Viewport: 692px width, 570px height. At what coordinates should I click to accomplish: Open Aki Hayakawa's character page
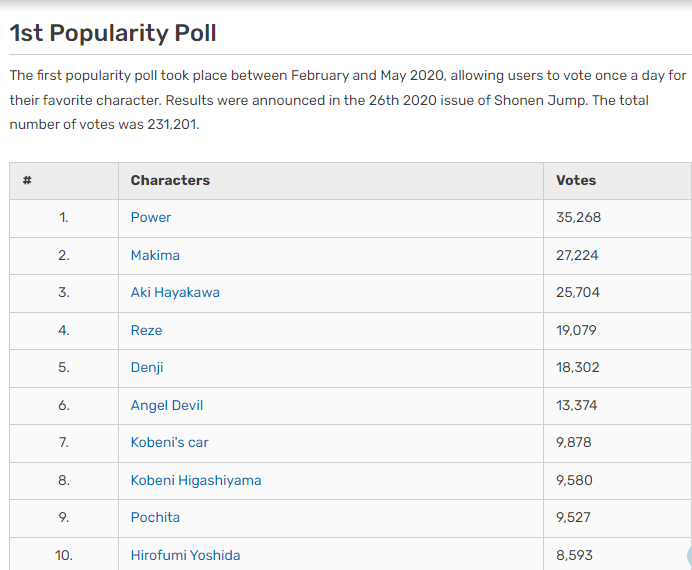tap(175, 293)
